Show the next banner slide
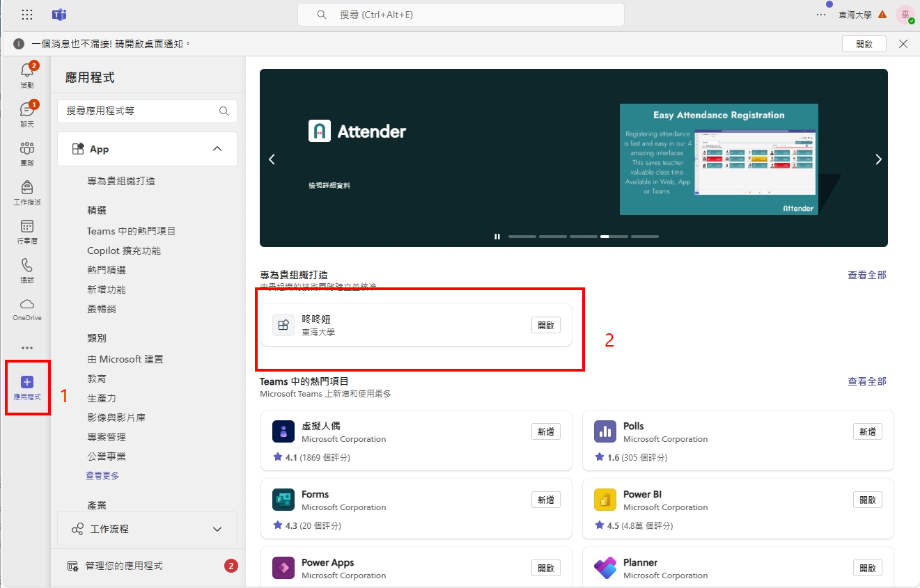 pyautogui.click(x=878, y=159)
